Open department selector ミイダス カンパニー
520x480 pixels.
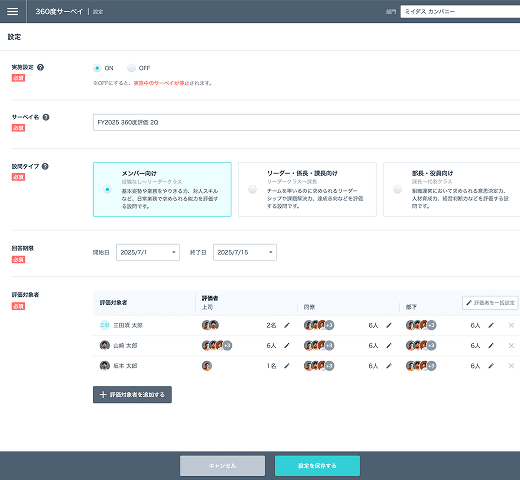point(460,12)
